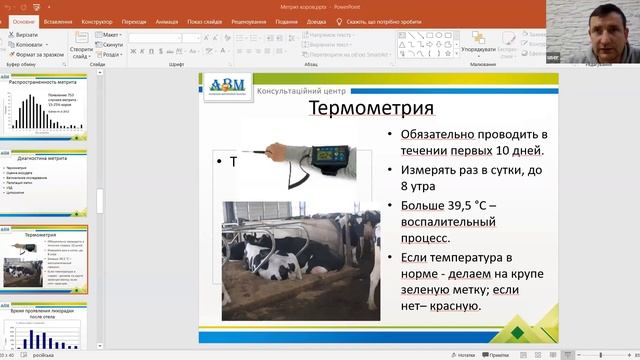Open the Рецензування review tab
The height and width of the screenshot is (360, 640).
pyautogui.click(x=249, y=22)
